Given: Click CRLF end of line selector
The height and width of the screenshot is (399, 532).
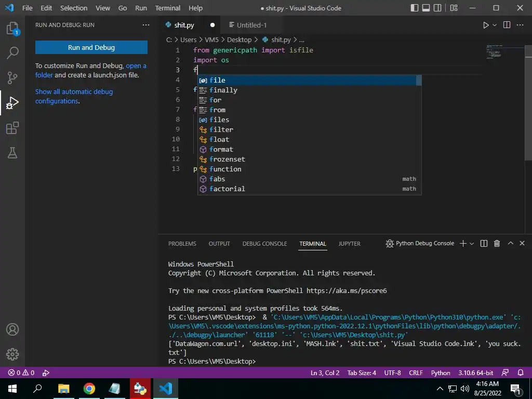Looking at the screenshot, I should coord(416,373).
